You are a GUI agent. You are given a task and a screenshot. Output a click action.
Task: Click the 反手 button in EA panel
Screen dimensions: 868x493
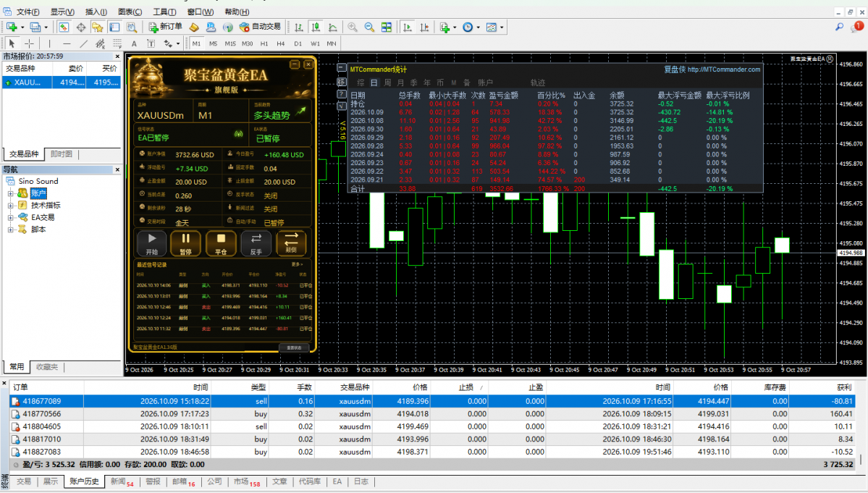[x=256, y=243]
